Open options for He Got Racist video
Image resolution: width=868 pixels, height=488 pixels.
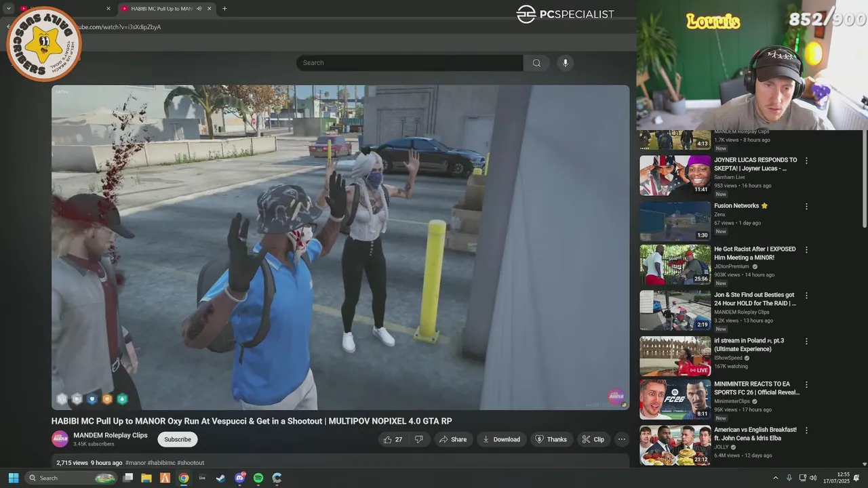click(806, 250)
